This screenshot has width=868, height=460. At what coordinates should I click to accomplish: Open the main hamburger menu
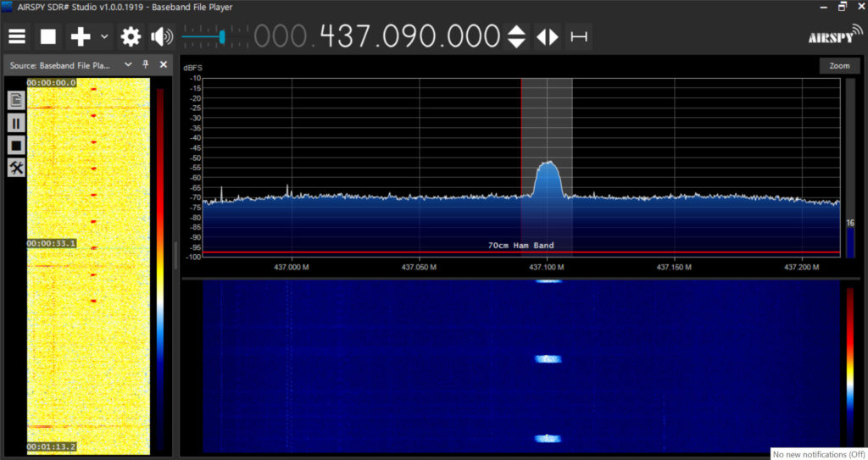point(18,36)
